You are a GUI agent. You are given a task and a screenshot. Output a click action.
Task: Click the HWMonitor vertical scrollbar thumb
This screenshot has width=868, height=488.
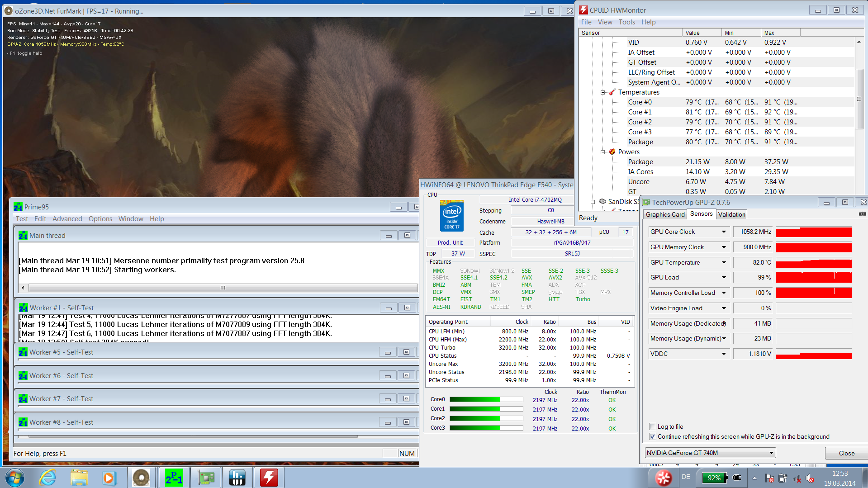pyautogui.click(x=859, y=99)
